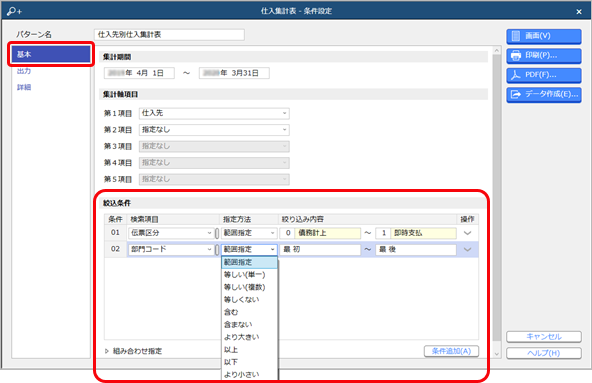The image size is (592, 383).
Task: Click the end date field 3月31日
Action: [x=234, y=73]
